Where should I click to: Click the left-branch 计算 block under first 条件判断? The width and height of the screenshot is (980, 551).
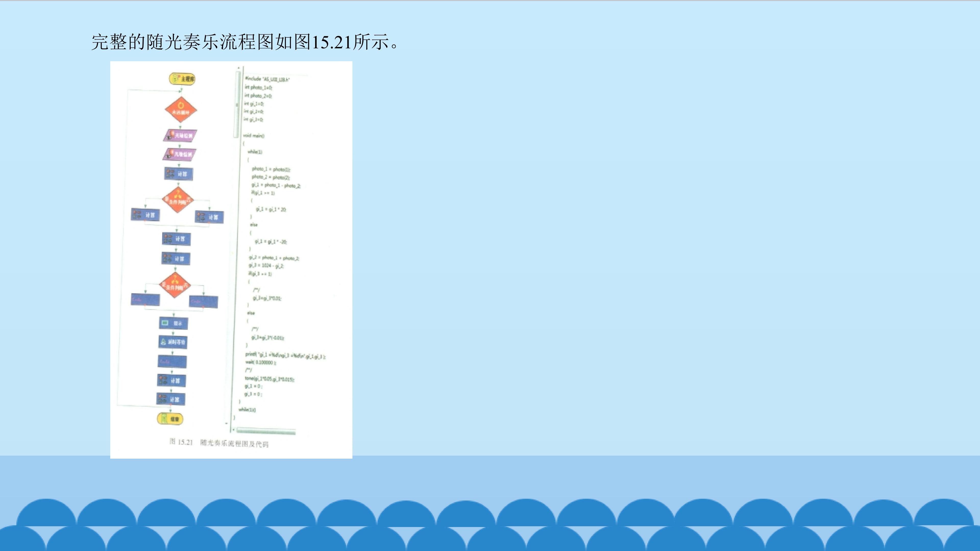[145, 215]
